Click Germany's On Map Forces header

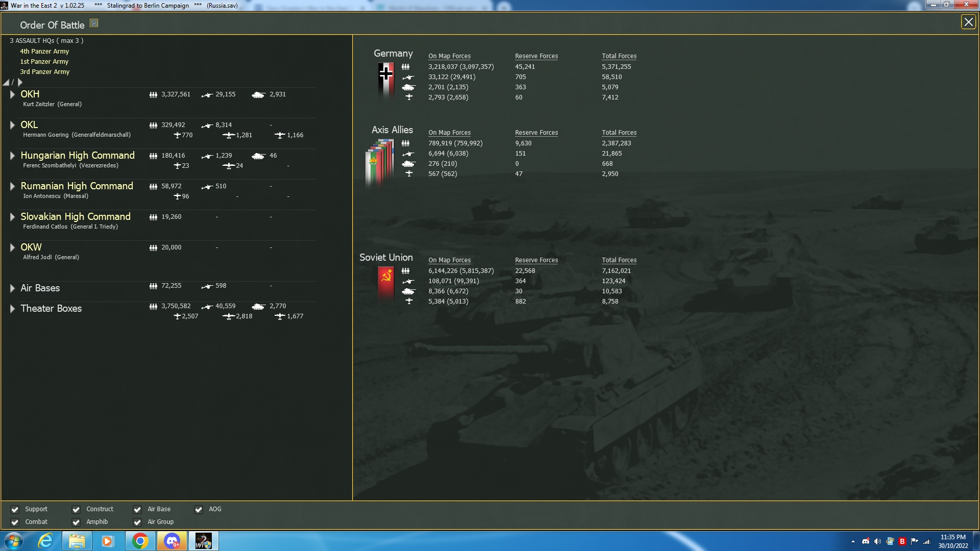point(449,56)
